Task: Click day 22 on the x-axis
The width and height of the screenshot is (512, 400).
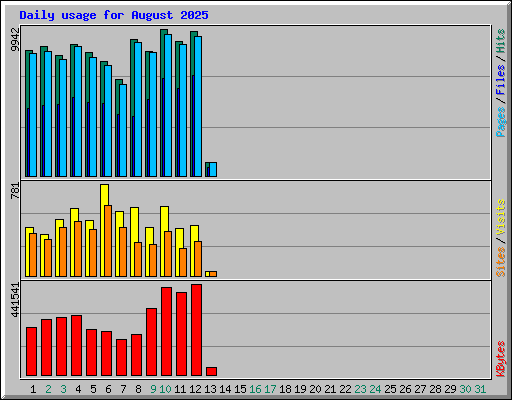Action: click(345, 389)
